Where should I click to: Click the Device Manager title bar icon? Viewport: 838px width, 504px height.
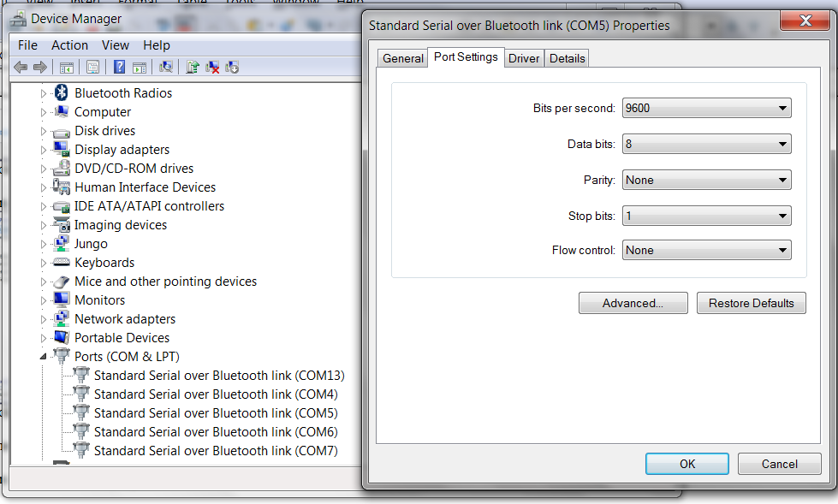[x=18, y=19]
